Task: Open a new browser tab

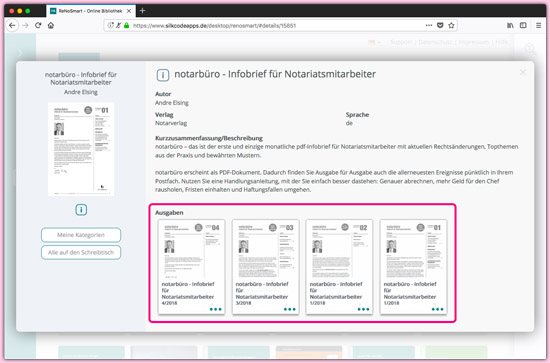Action: pos(142,11)
